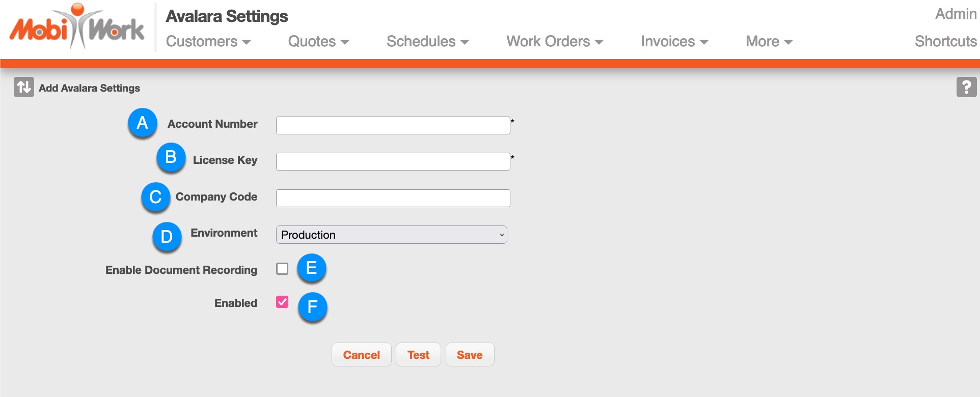This screenshot has width=980, height=397.
Task: Open the Environment dropdown showing Production
Action: (391, 235)
